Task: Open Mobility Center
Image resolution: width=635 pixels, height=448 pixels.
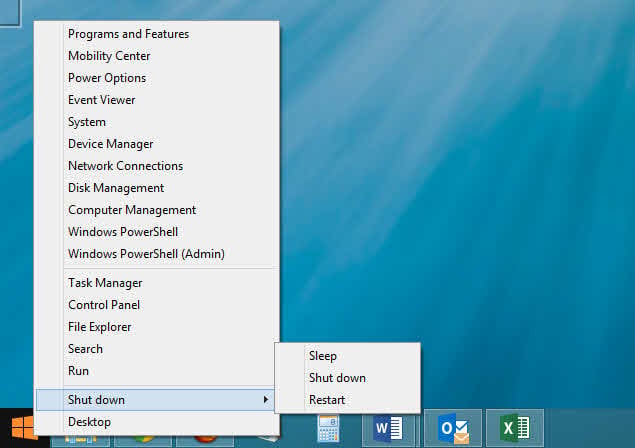Action: click(x=157, y=56)
